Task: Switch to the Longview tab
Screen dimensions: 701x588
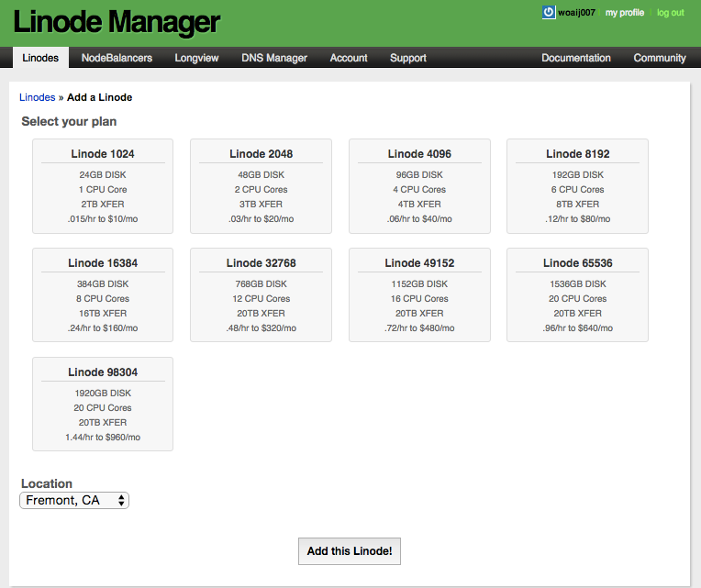Action: pyautogui.click(x=196, y=58)
